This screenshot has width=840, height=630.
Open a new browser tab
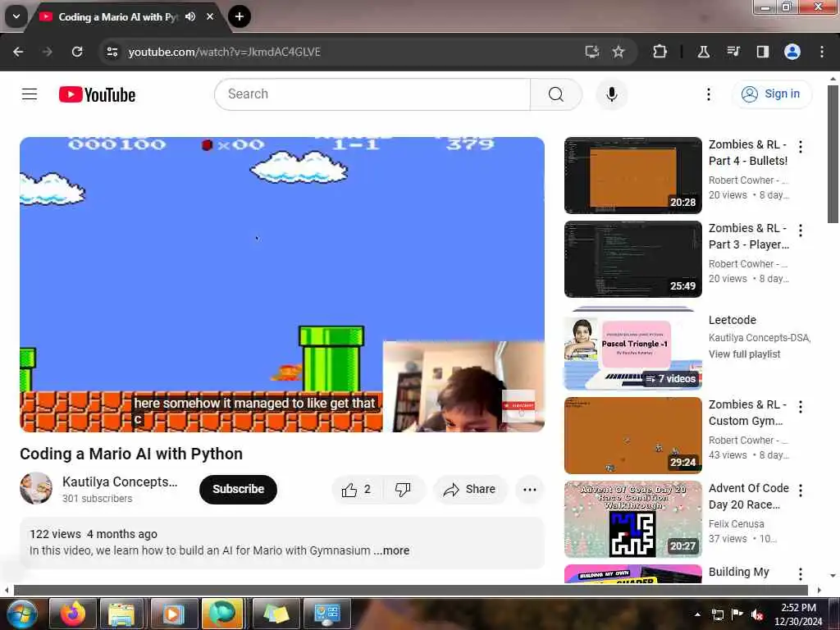240,16
